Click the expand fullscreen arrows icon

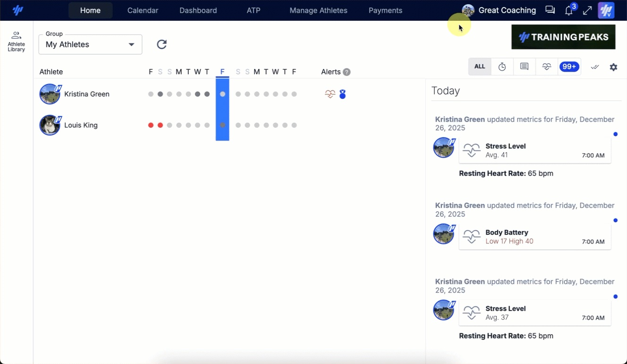tap(587, 10)
